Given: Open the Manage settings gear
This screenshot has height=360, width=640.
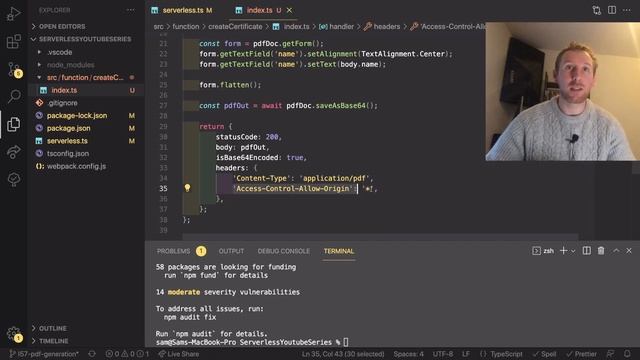Looking at the screenshot, I should [13, 334].
